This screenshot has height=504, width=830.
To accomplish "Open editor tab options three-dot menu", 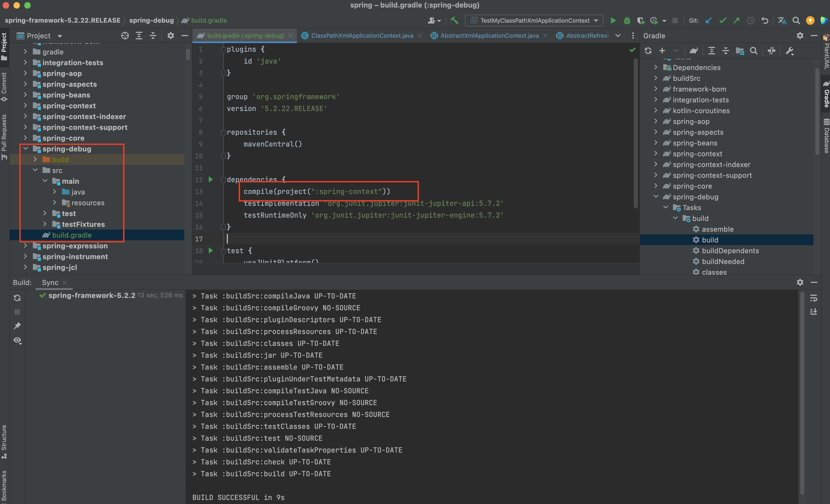I will pos(633,36).
